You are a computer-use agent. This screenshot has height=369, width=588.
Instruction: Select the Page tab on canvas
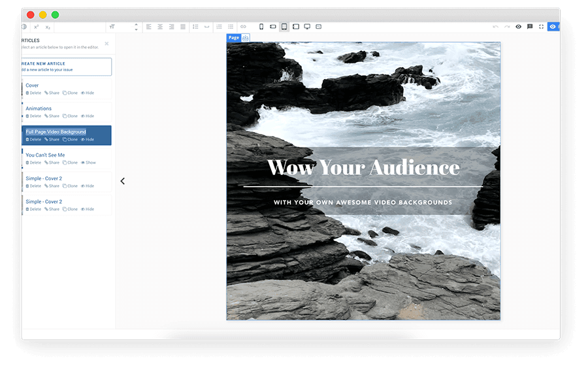[233, 38]
